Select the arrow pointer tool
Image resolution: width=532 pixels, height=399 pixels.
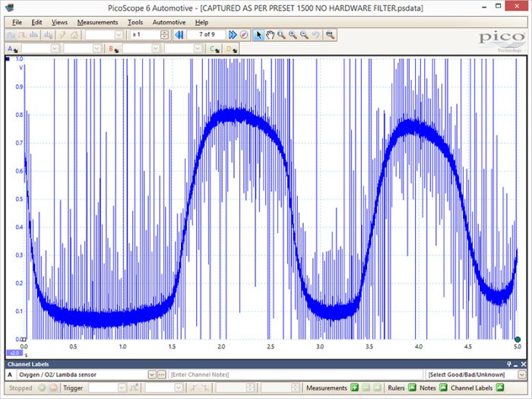tap(258, 35)
